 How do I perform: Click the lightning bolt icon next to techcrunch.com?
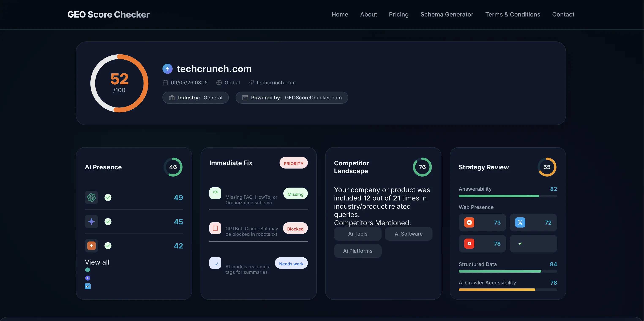pyautogui.click(x=168, y=69)
